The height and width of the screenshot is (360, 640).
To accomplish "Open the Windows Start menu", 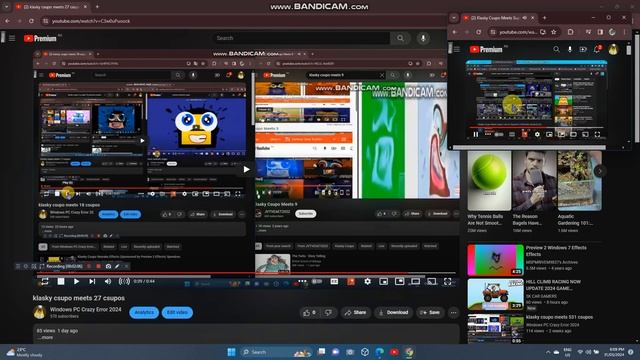I will tap(231, 352).
